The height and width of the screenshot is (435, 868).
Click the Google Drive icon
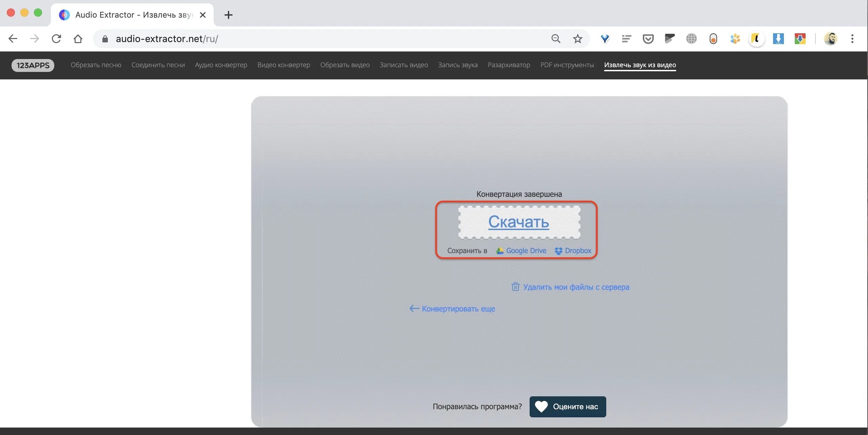pos(500,251)
